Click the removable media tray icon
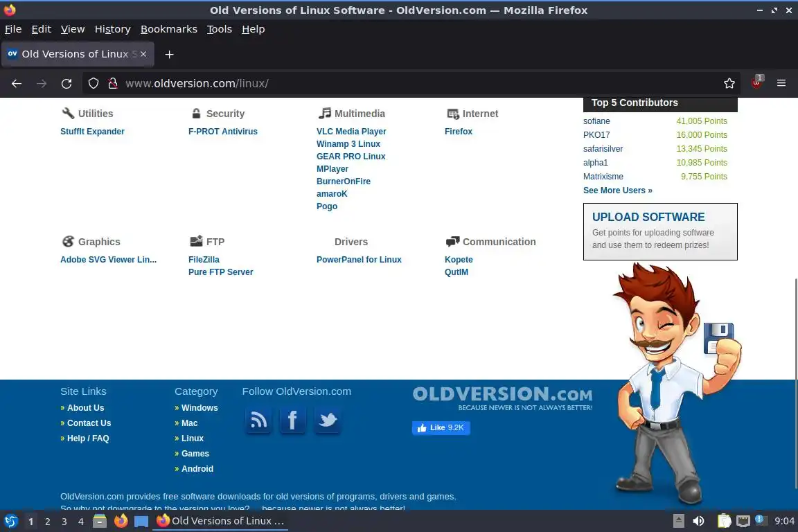Viewport: 798px width, 532px height. tap(678, 521)
